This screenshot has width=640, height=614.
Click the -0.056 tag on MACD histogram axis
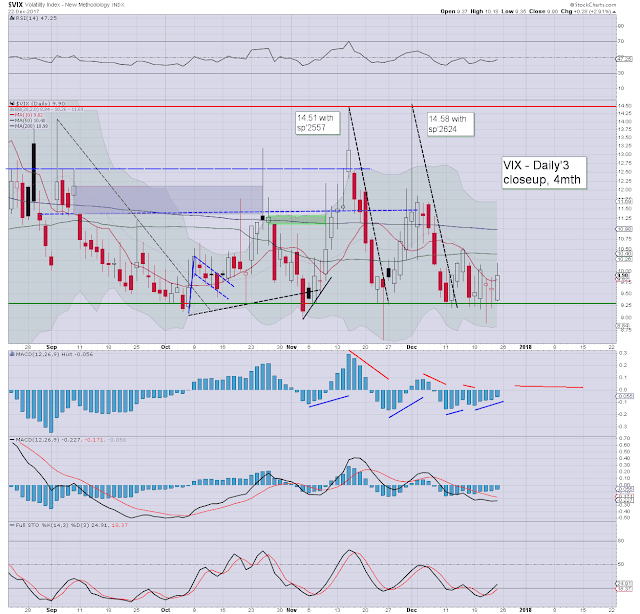point(624,396)
